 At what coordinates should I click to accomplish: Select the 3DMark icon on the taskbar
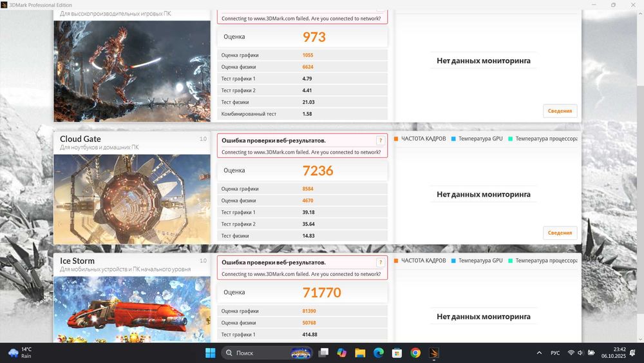pyautogui.click(x=433, y=353)
